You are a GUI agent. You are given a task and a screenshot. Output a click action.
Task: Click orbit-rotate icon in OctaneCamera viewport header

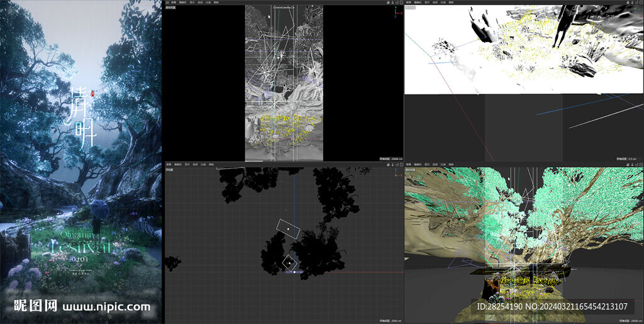(x=397, y=3)
